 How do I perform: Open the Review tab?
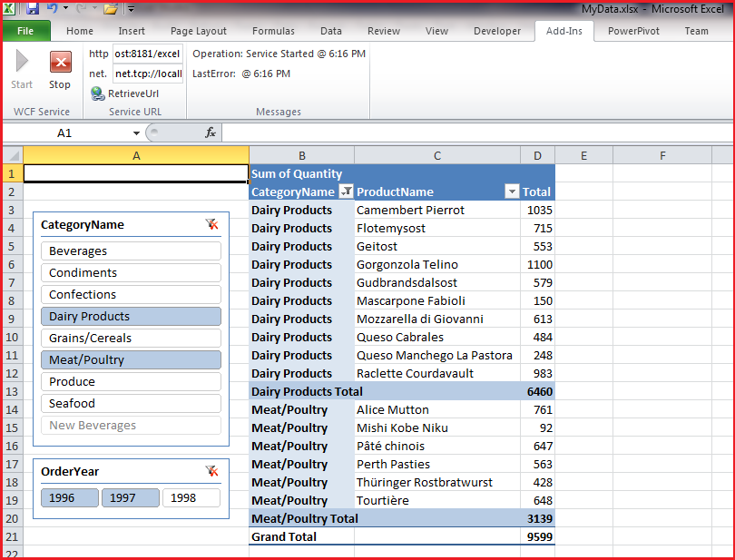384,31
